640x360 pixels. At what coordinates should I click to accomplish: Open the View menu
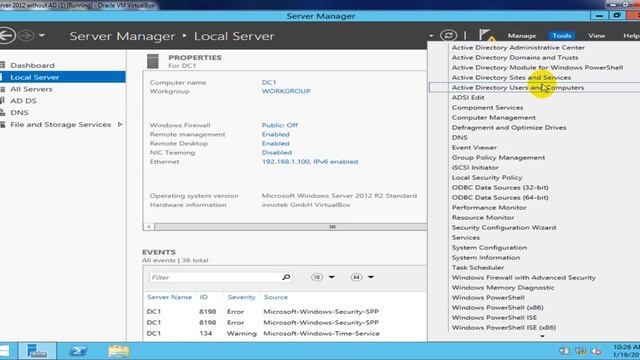pyautogui.click(x=596, y=36)
